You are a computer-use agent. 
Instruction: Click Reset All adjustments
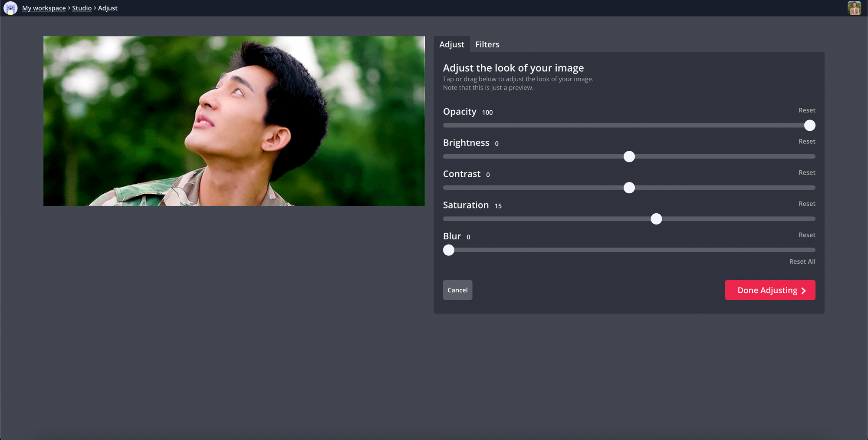pos(802,261)
